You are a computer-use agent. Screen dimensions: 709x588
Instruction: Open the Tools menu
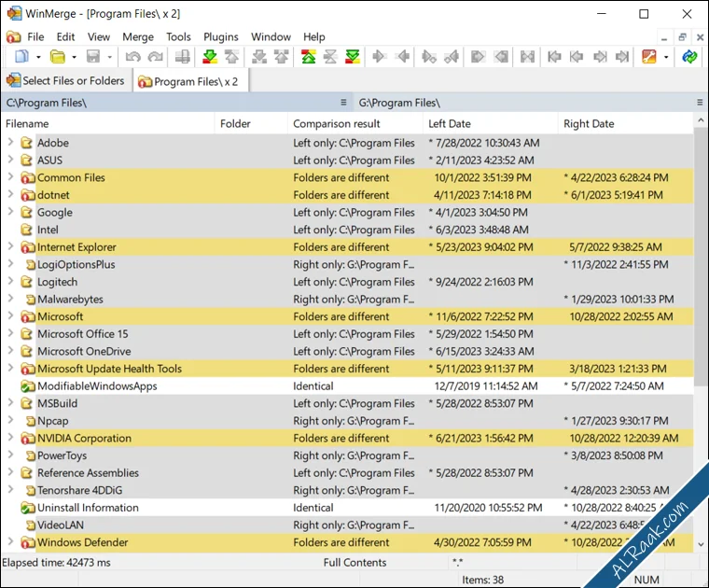click(178, 36)
